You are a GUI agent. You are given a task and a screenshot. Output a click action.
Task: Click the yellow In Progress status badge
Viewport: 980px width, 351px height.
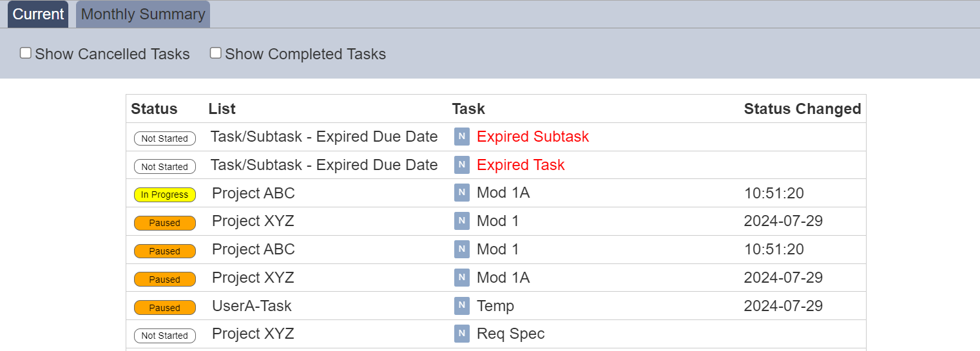coord(165,194)
